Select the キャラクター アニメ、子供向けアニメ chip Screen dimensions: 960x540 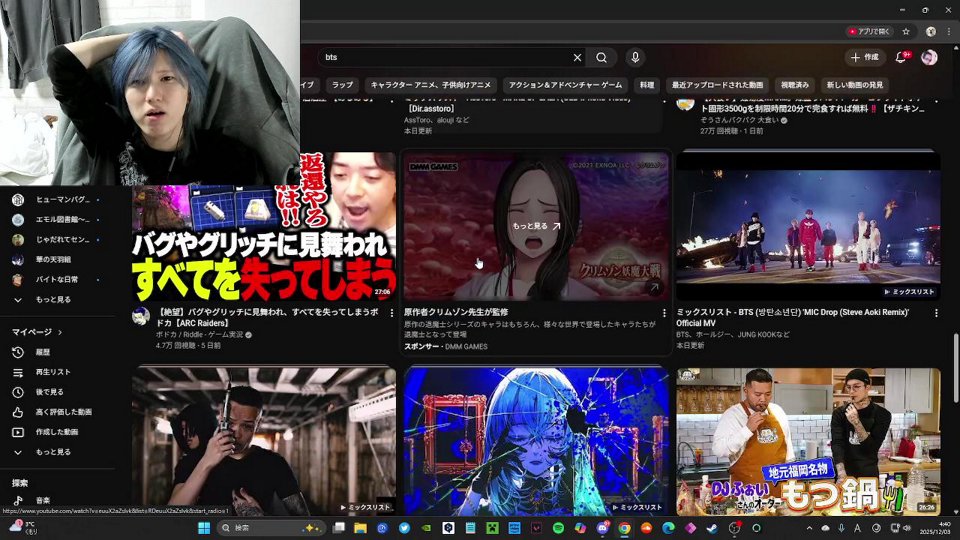click(430, 85)
